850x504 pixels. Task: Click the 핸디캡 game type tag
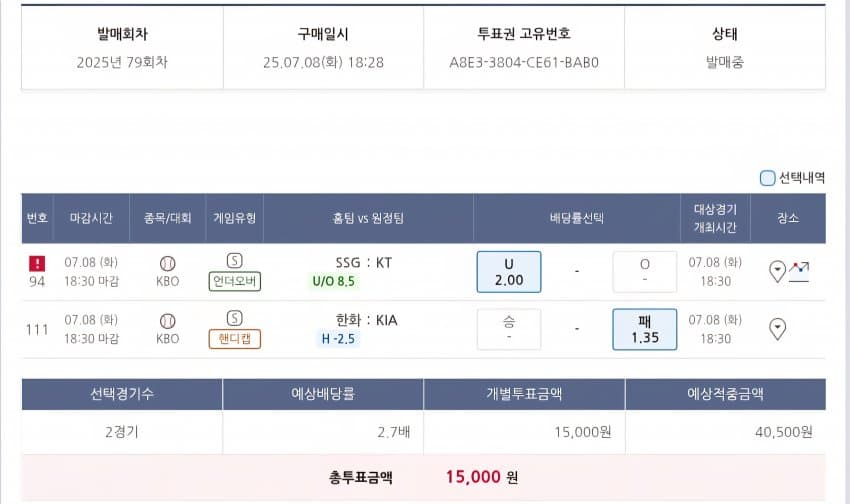point(235,339)
